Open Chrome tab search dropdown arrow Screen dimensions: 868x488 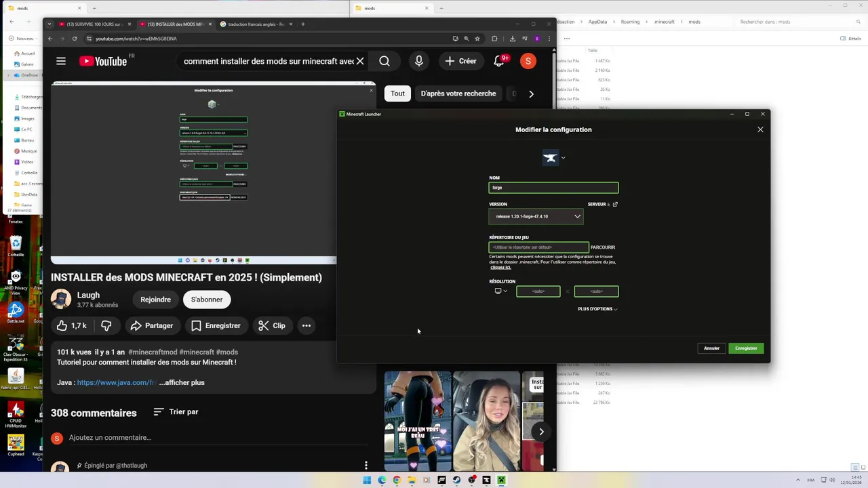click(49, 24)
